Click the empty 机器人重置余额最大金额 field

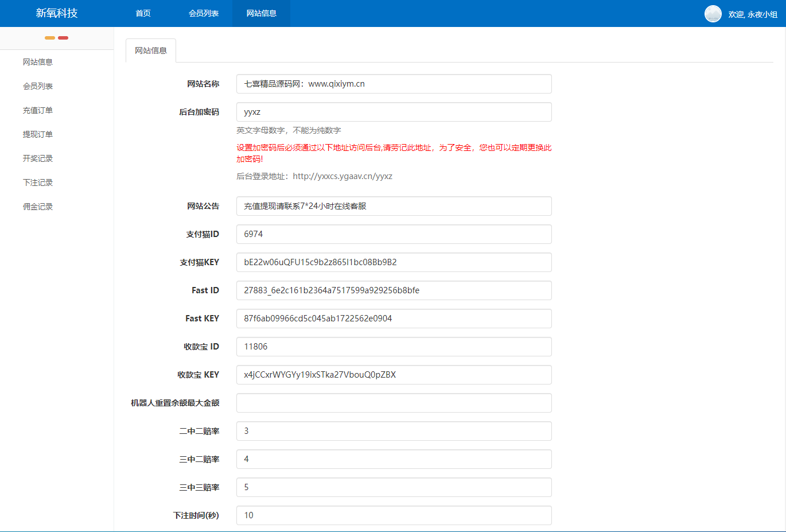click(x=394, y=403)
